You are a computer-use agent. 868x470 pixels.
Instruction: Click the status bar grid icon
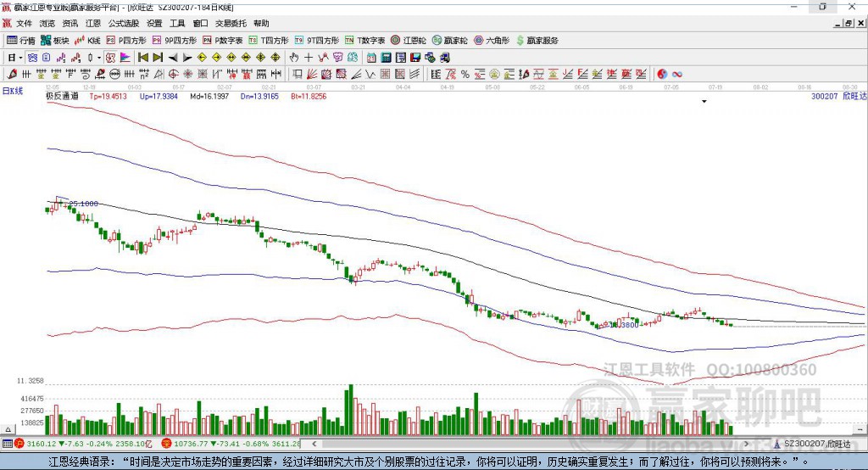(x=7, y=444)
